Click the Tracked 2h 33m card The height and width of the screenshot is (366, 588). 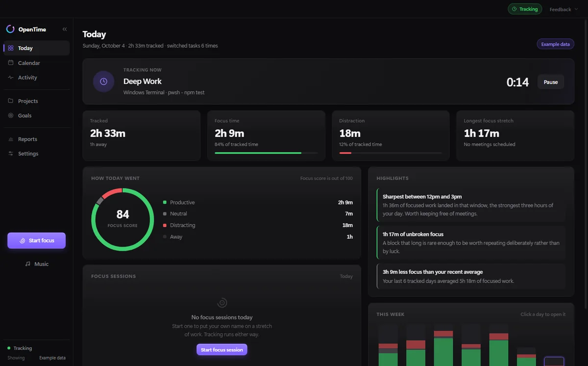[x=142, y=135]
